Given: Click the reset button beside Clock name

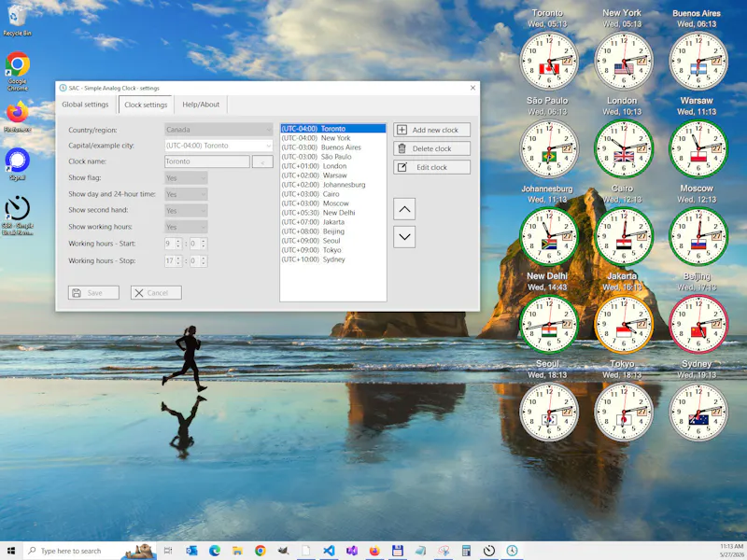Looking at the screenshot, I should (262, 161).
